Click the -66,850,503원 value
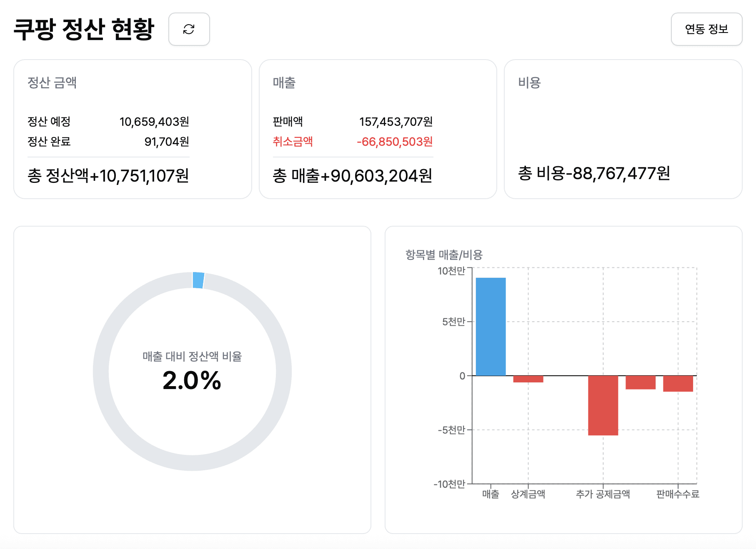The height and width of the screenshot is (549, 756). tap(395, 142)
